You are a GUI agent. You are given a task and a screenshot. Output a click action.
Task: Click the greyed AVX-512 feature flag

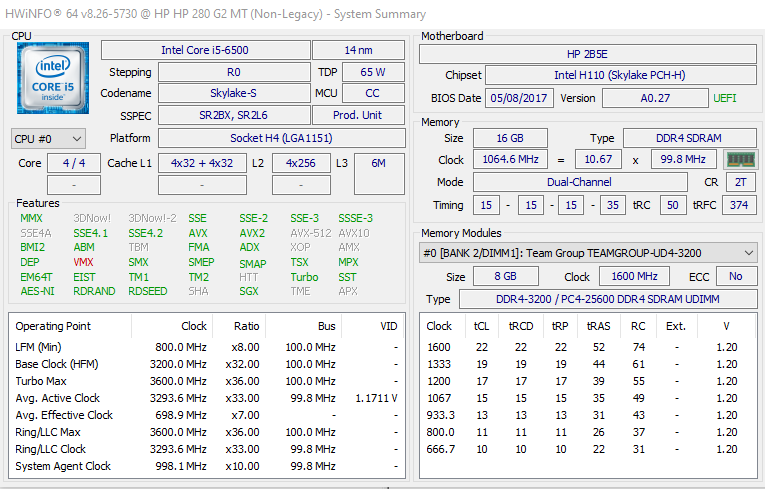click(311, 233)
